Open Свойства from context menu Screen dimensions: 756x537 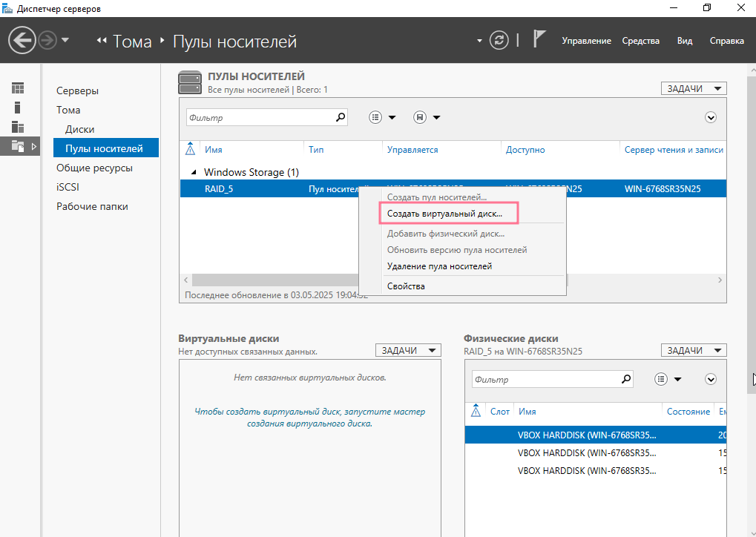pyautogui.click(x=406, y=286)
